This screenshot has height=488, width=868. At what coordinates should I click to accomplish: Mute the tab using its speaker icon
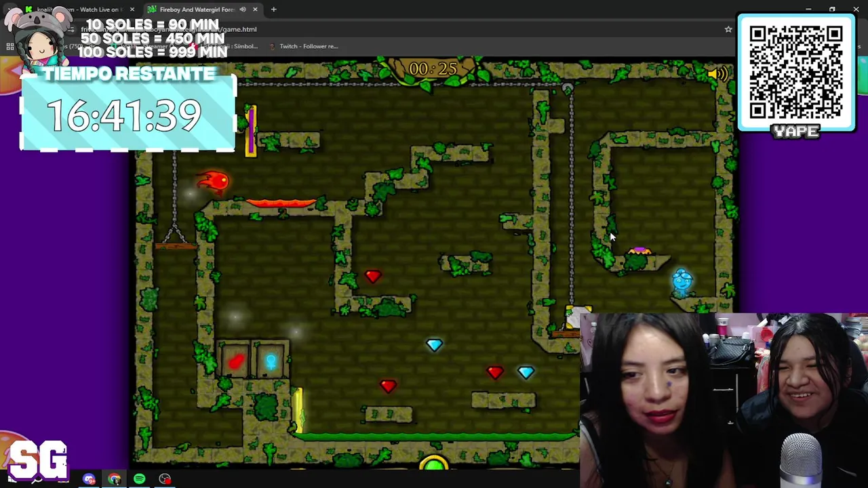(x=243, y=9)
